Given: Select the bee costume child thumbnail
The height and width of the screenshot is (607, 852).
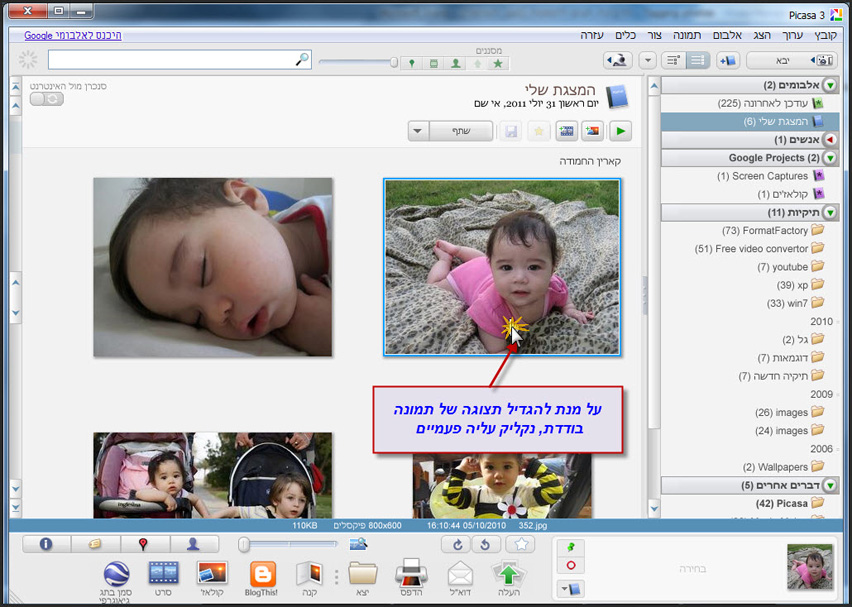Looking at the screenshot, I should [x=502, y=486].
